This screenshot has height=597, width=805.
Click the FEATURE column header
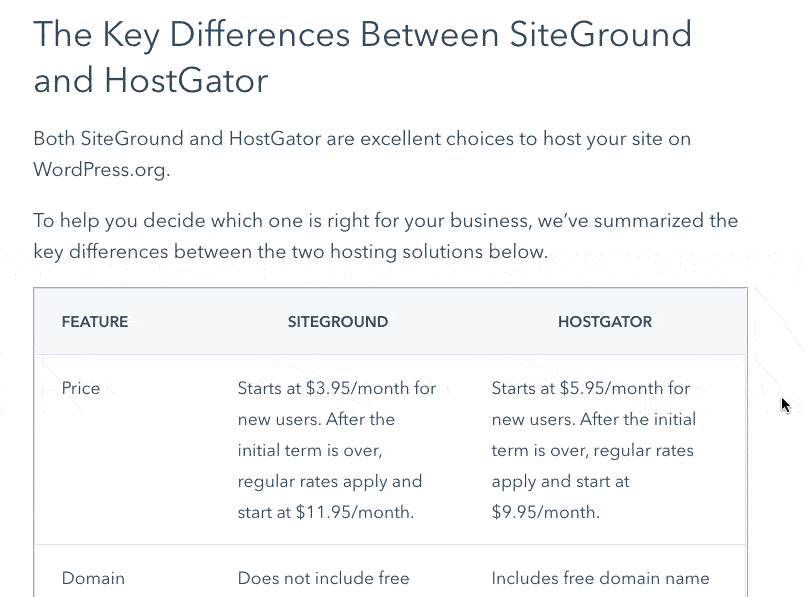point(95,322)
